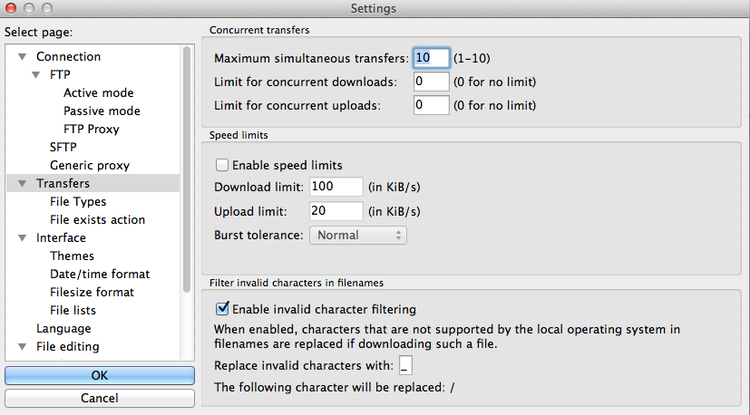Collapse the Transfers tree arrow
The image size is (750, 415).
point(22,183)
